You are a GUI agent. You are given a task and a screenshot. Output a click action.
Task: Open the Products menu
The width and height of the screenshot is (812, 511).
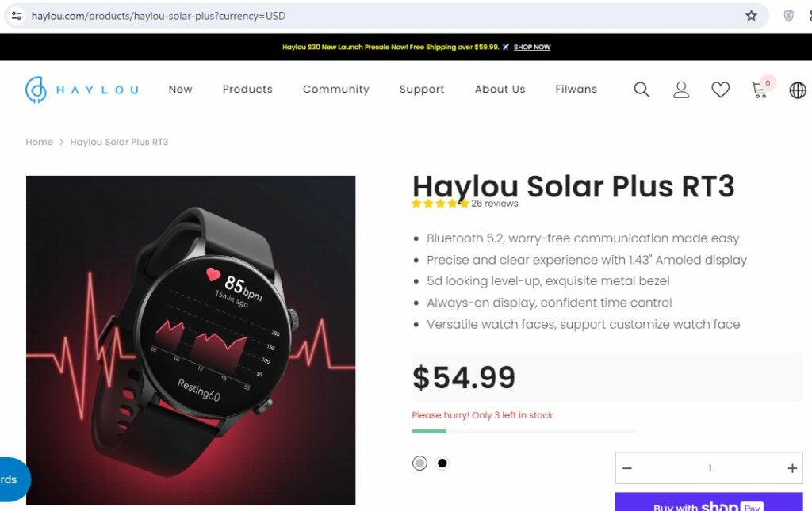pos(247,89)
